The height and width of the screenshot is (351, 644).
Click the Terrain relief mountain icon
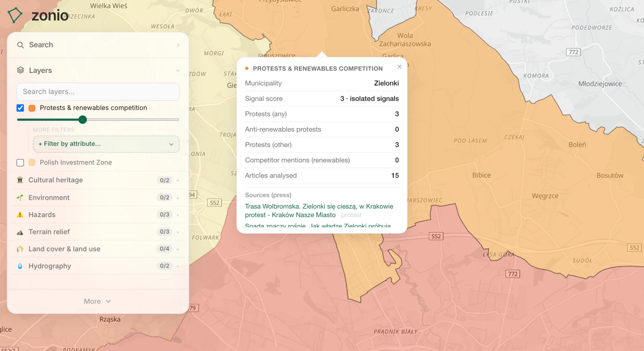[20, 232]
